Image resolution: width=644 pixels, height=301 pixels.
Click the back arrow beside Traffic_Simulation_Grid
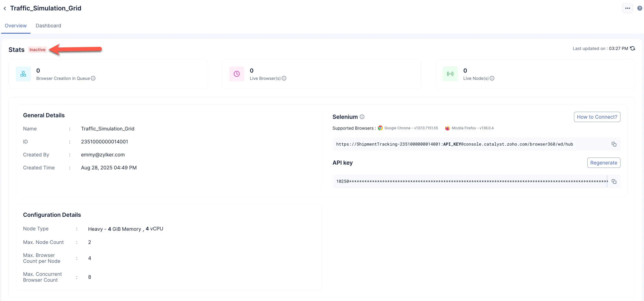pos(5,8)
